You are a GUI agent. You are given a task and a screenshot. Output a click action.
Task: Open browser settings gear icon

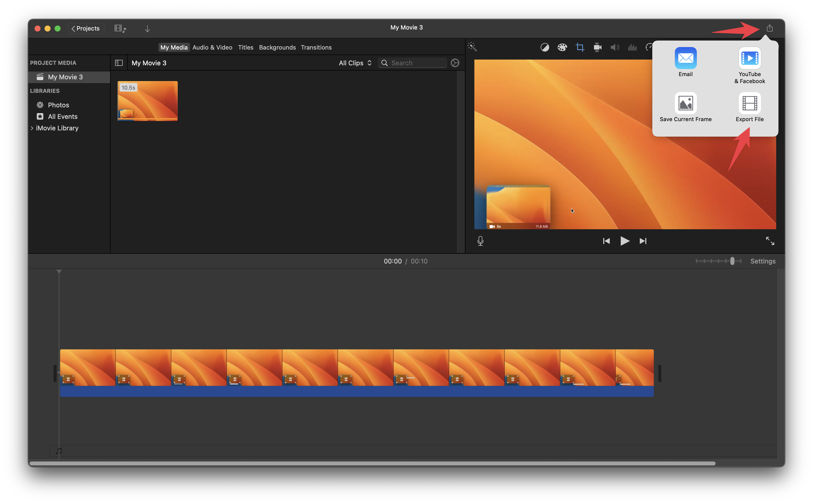click(x=455, y=63)
